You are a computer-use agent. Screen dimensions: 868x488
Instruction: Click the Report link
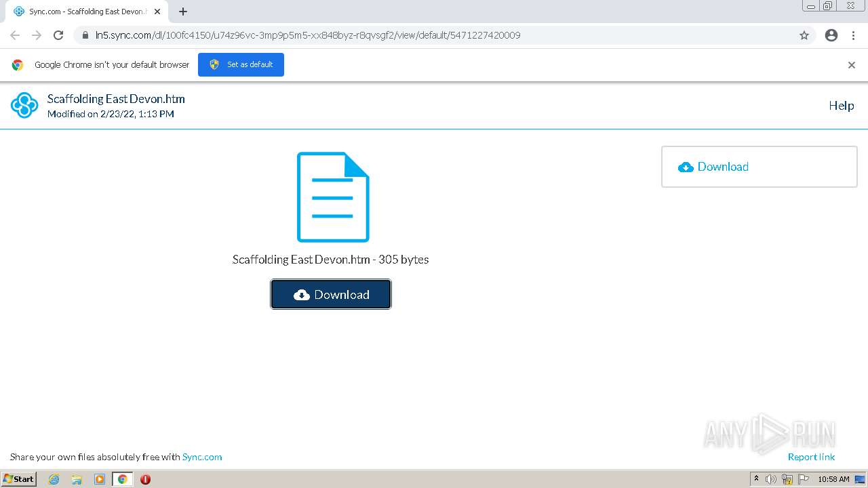click(x=811, y=457)
